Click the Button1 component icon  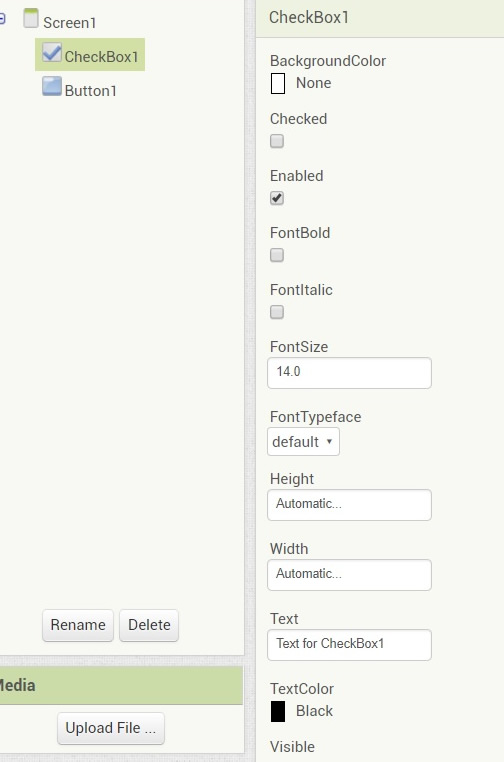[52, 86]
